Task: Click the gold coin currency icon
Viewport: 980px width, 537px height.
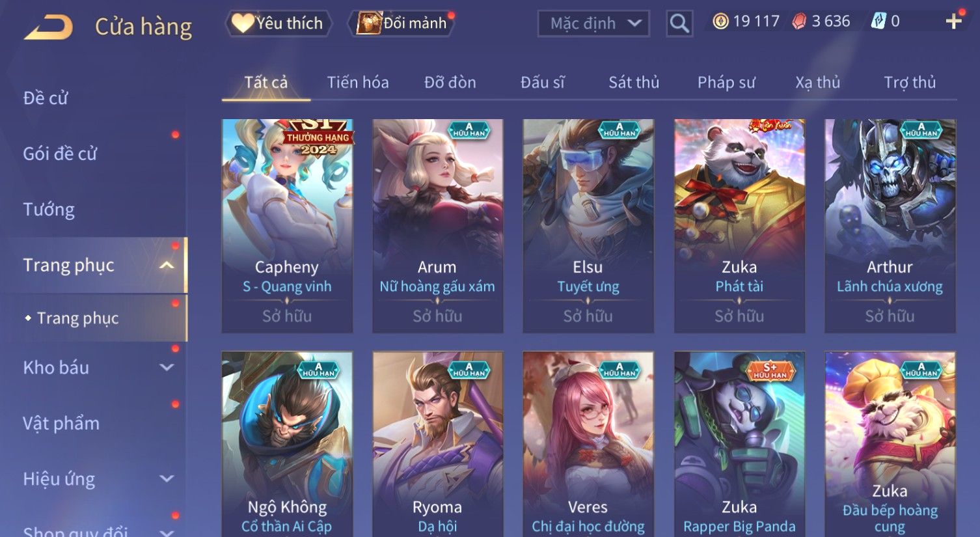Action: pyautogui.click(x=720, y=21)
